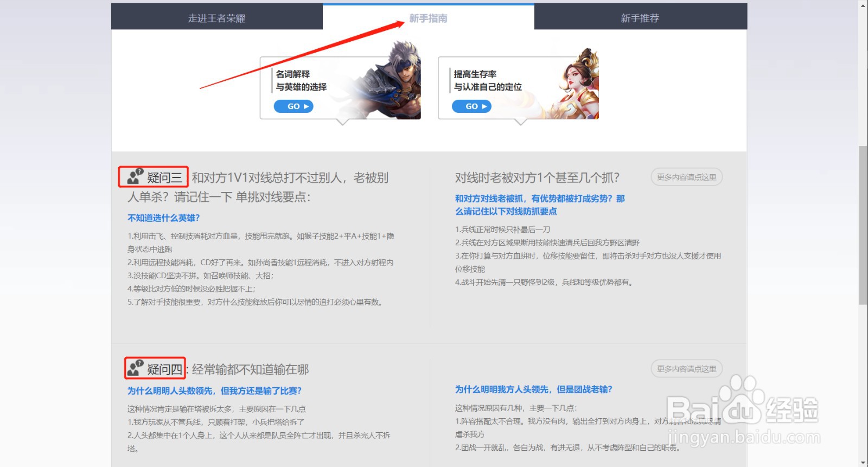Click tip 2.利用远程技能消耗 line

(x=260, y=263)
